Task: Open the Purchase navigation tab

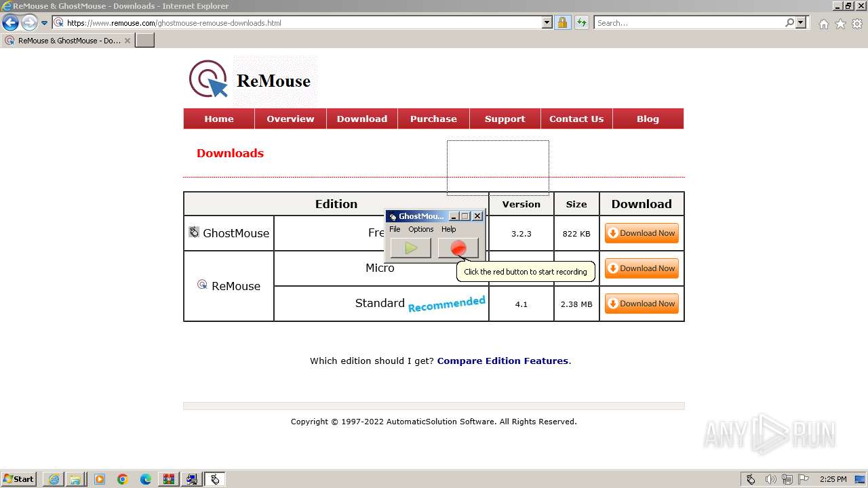Action: point(433,119)
